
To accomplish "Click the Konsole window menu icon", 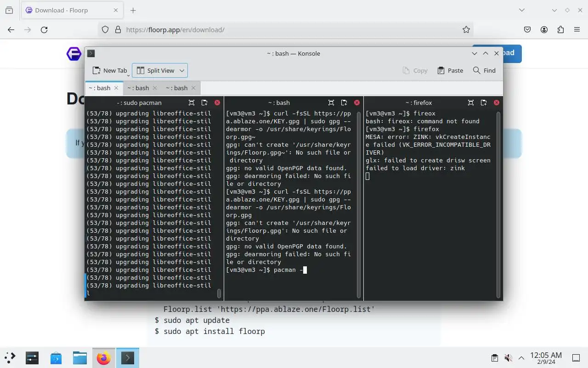I will click(x=91, y=53).
